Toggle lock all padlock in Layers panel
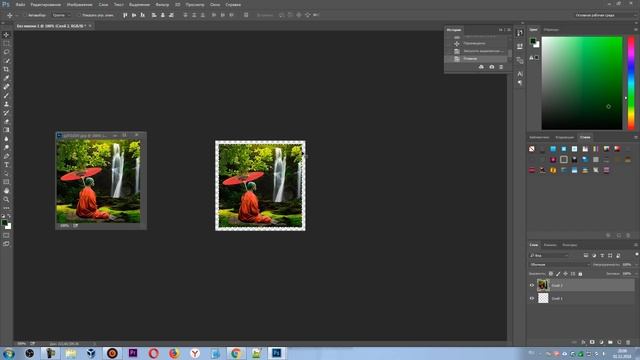Image resolution: width=640 pixels, height=360 pixels. (580, 273)
